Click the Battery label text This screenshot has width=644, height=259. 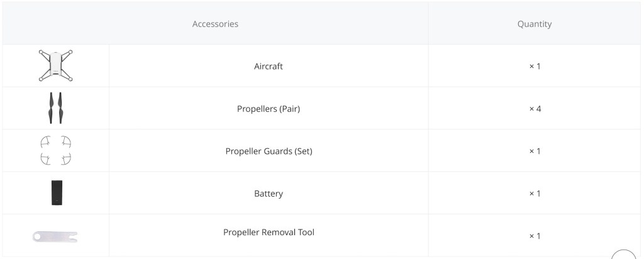click(269, 194)
